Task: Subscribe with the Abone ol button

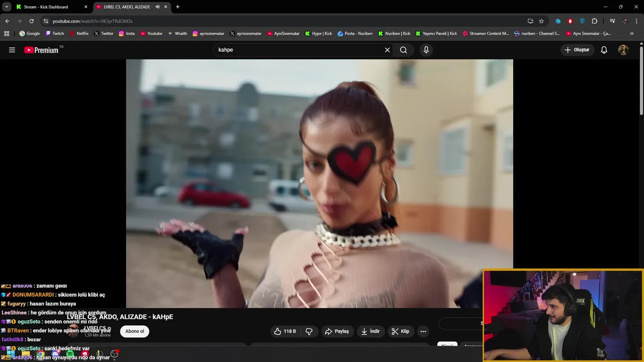Action: tap(134, 331)
